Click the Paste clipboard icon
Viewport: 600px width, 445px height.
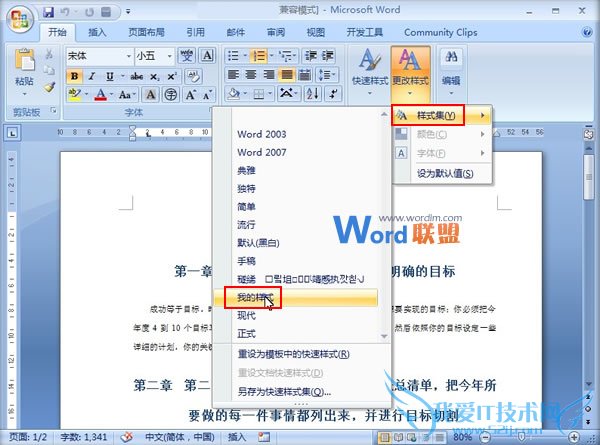tap(24, 60)
